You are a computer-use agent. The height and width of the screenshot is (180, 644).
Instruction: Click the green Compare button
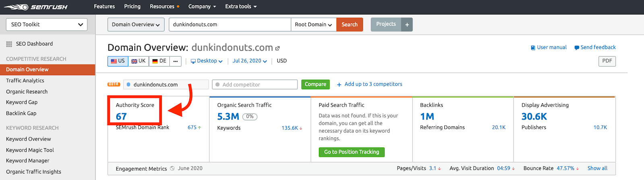pyautogui.click(x=315, y=84)
